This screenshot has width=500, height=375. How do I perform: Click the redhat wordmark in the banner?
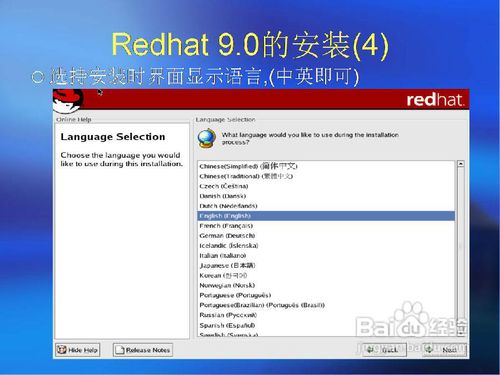[435, 100]
